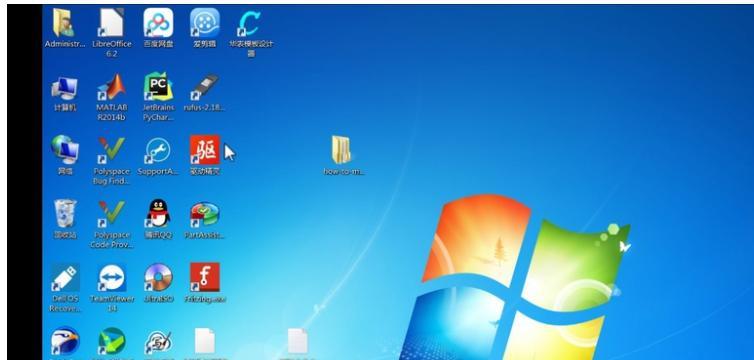
Task: Launch the 腾讯QQ penguin icon
Action: (158, 213)
